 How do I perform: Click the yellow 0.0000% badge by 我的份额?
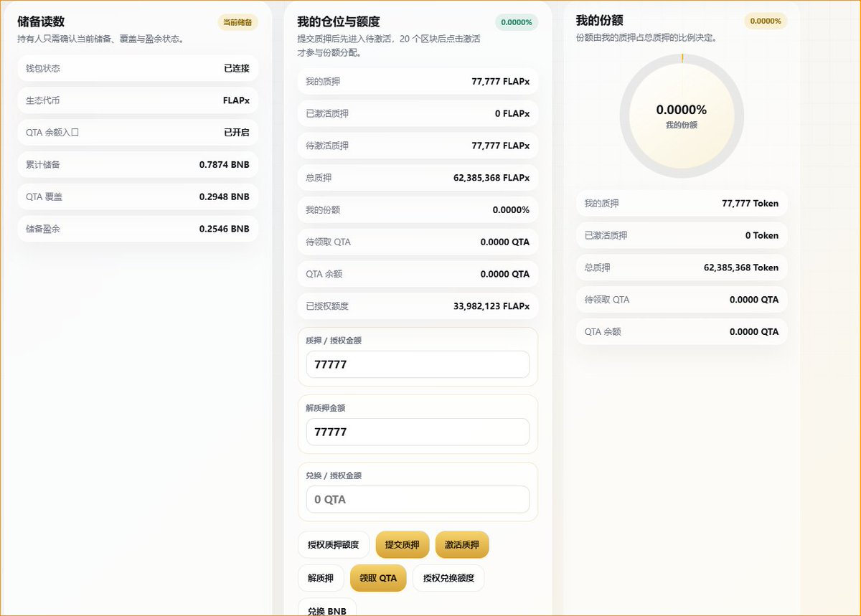click(766, 21)
